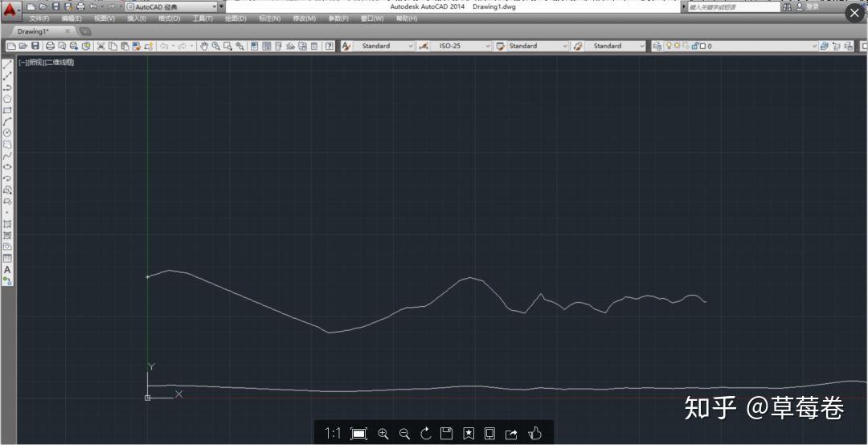Select the Make block tool
The image size is (868, 445).
[7, 201]
